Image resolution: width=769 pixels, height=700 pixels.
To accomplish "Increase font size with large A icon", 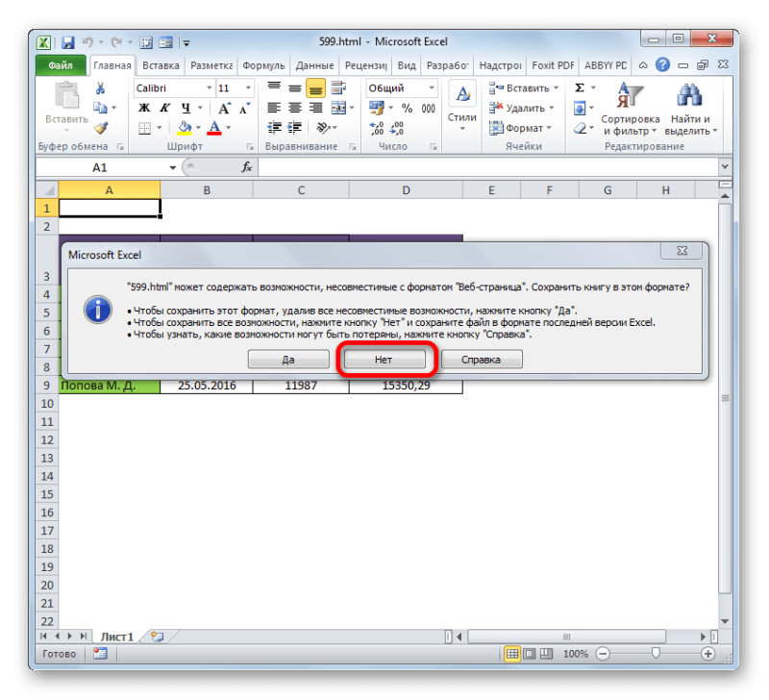I will (225, 108).
